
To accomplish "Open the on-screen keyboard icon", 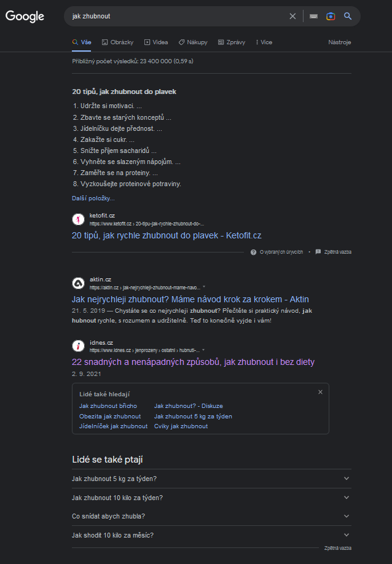I will coord(313,16).
